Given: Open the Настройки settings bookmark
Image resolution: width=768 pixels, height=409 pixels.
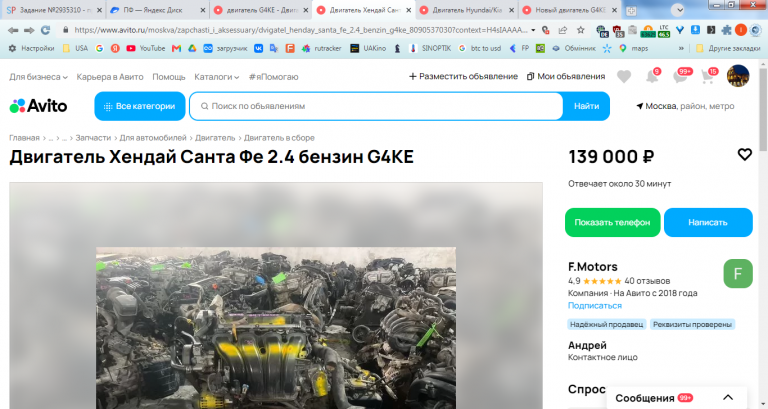Looking at the screenshot, I should [31, 48].
